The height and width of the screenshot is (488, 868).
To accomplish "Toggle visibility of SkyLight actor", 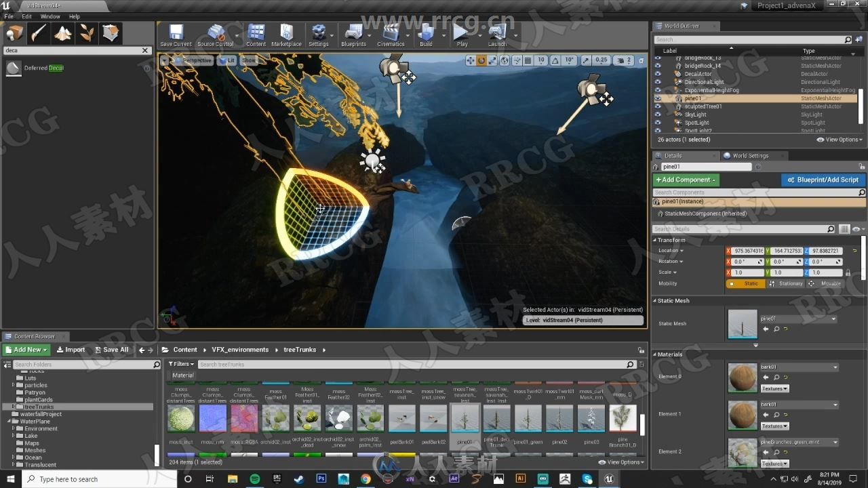I will point(657,115).
